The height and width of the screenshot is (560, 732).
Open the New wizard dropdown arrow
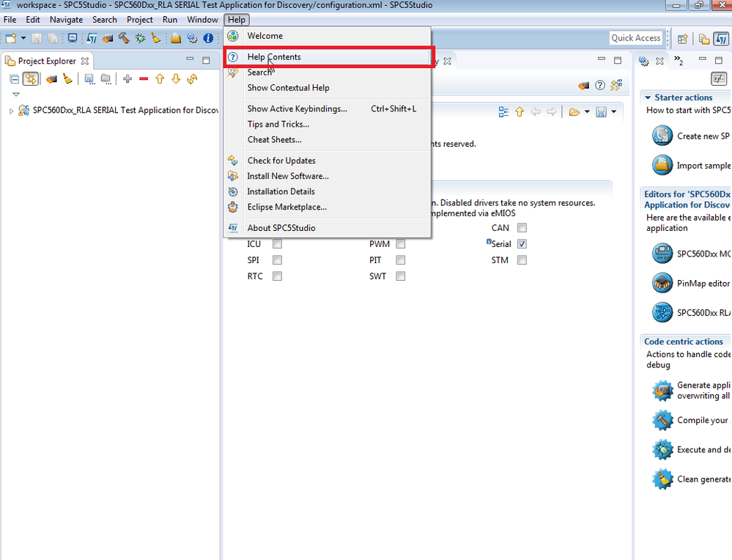pos(23,38)
